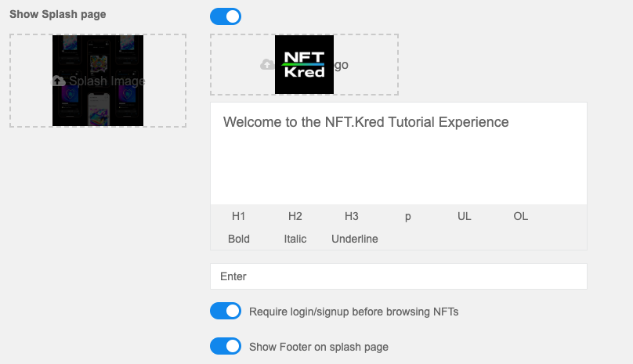Click the Enter text input field
Image resolution: width=633 pixels, height=364 pixels.
point(399,276)
